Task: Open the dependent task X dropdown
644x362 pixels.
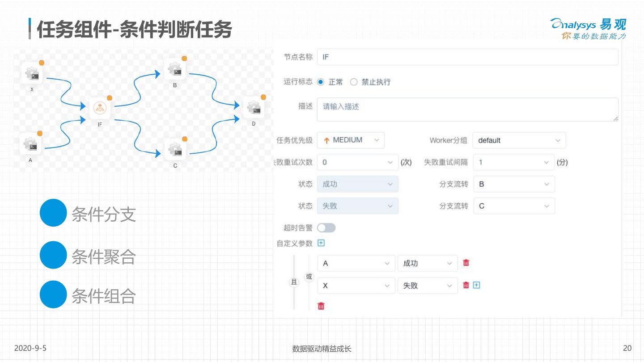Action: pyautogui.click(x=356, y=285)
